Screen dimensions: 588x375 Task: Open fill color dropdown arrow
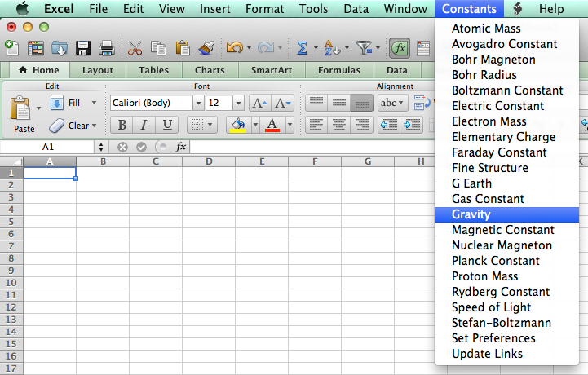click(255, 125)
